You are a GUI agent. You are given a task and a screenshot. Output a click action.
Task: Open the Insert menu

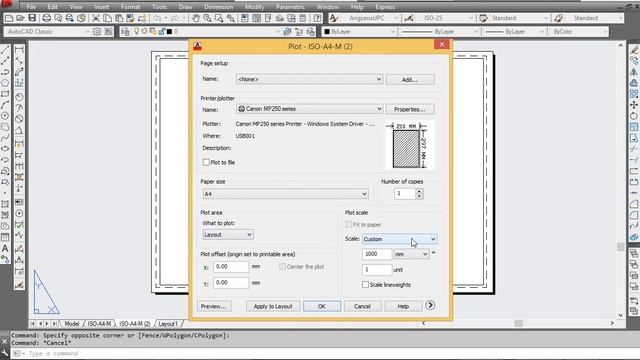pos(102,7)
